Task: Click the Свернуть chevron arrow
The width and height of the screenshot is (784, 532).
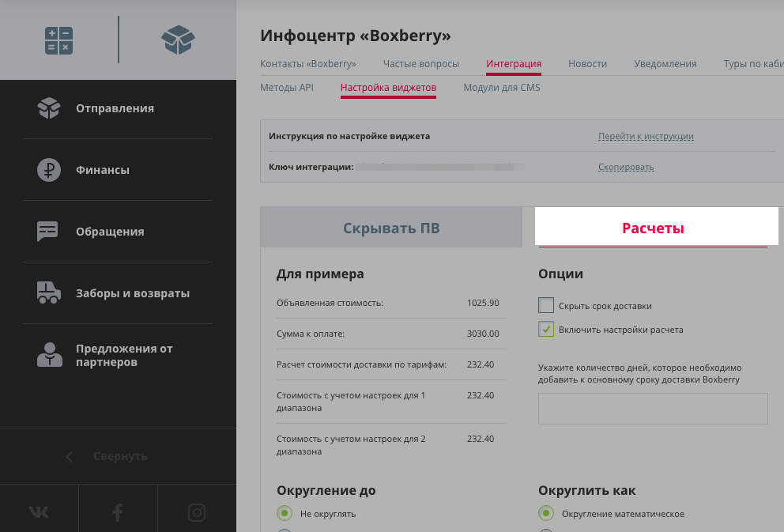Action: pyautogui.click(x=69, y=456)
